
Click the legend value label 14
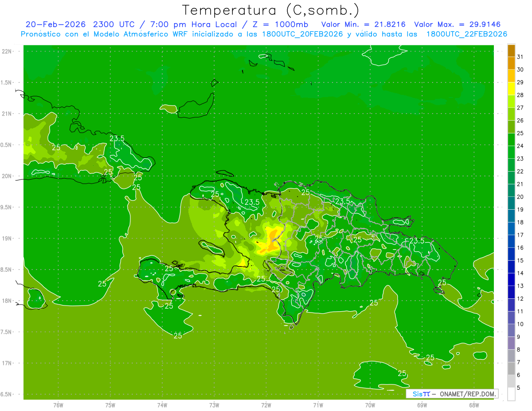(x=520, y=273)
